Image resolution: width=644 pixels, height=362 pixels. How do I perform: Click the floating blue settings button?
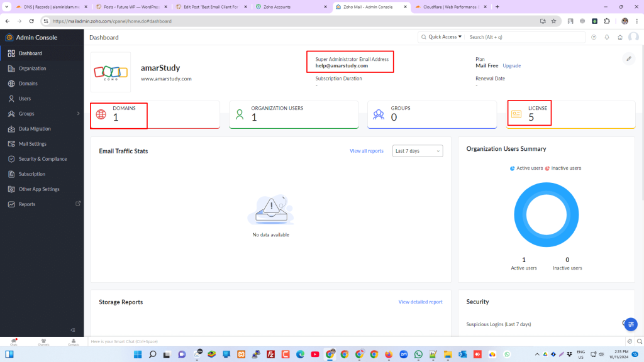click(631, 324)
